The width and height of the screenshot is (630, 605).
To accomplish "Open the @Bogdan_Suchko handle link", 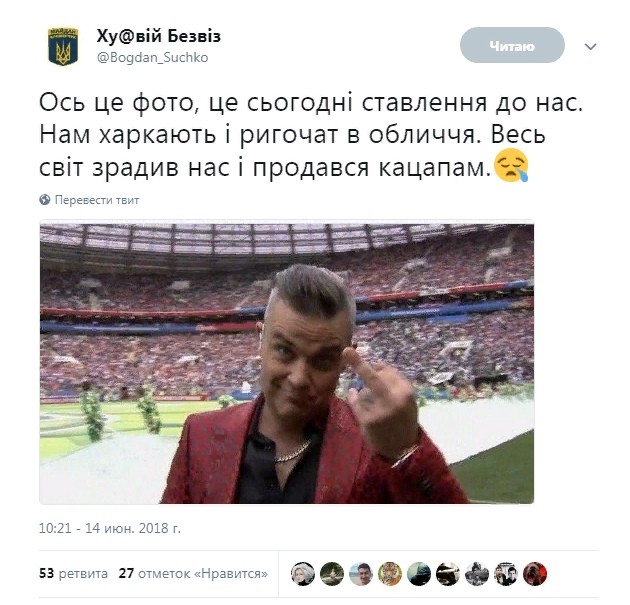I will pos(152,57).
